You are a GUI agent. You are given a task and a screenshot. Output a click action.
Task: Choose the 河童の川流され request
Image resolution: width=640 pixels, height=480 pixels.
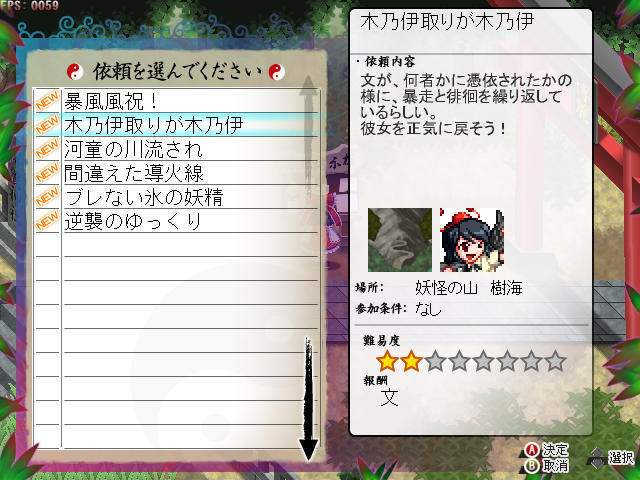click(x=176, y=149)
